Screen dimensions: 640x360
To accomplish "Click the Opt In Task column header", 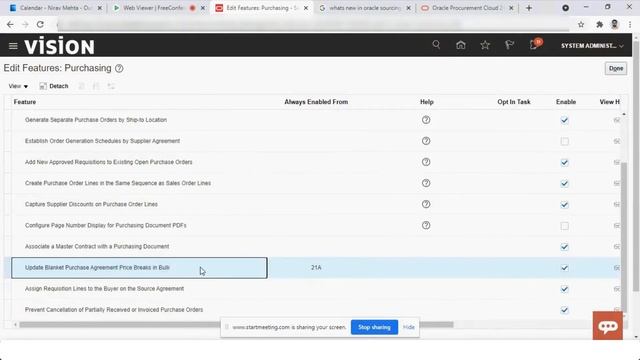I will (514, 102).
